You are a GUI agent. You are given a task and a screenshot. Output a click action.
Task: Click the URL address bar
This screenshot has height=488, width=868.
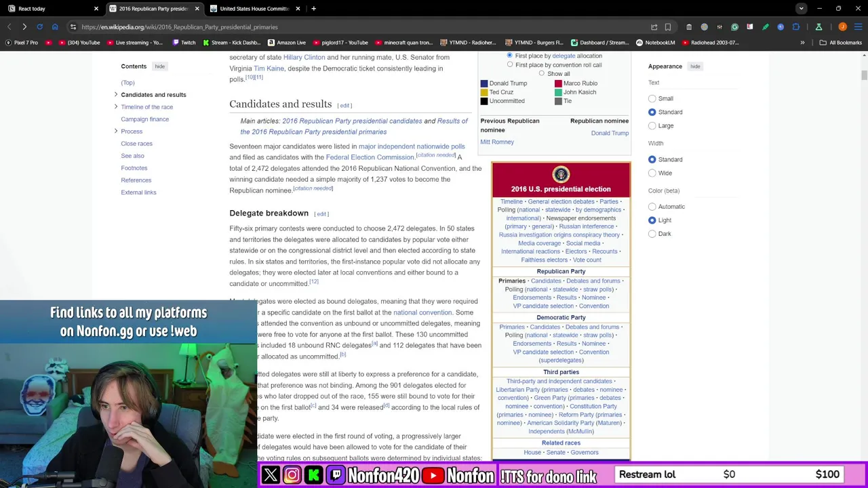(x=359, y=27)
